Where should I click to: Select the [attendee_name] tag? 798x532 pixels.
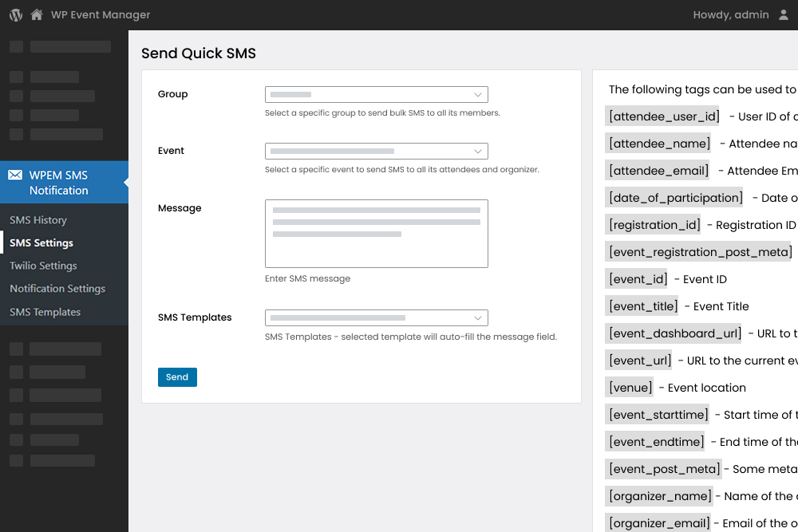[x=658, y=143]
